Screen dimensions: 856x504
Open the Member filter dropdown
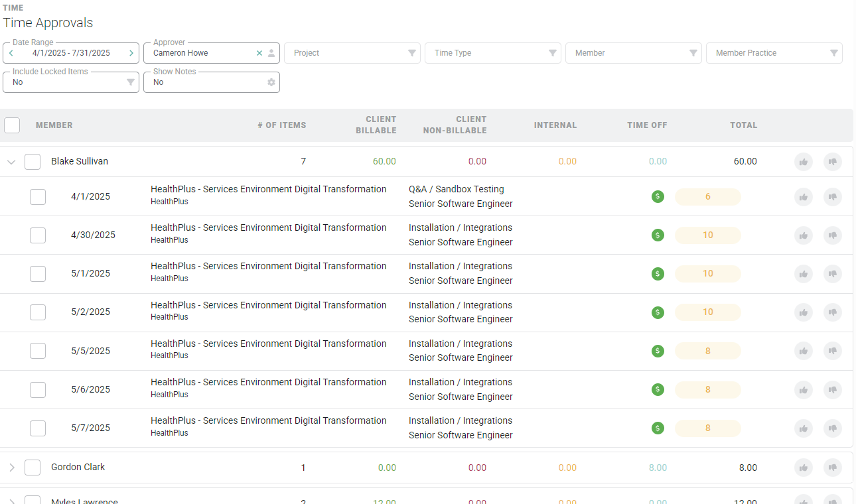tap(634, 53)
